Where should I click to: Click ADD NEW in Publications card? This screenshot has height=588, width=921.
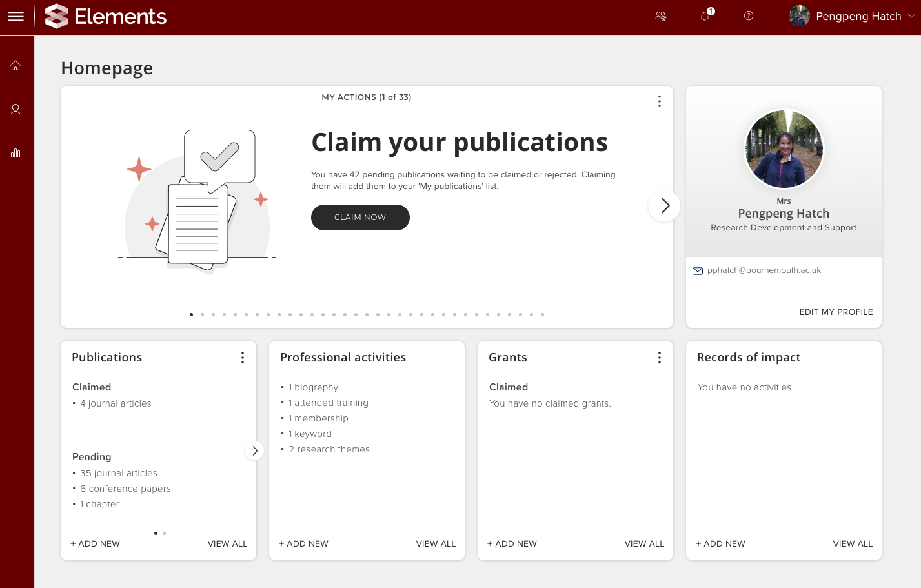(x=95, y=543)
